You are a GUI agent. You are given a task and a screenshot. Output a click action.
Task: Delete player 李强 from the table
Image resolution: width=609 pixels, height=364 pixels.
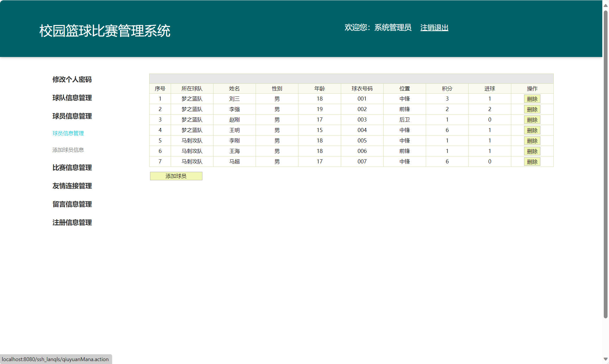tap(532, 109)
